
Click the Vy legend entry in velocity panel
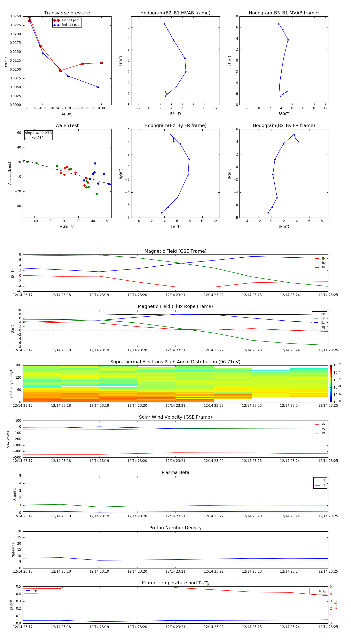pos(320,429)
